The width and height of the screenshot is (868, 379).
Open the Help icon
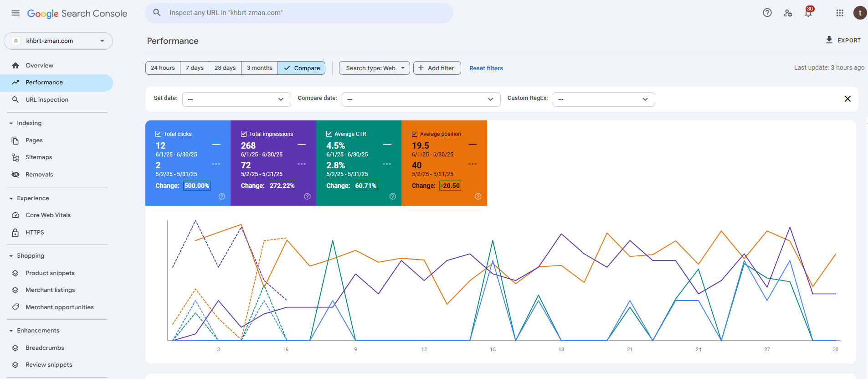(767, 13)
